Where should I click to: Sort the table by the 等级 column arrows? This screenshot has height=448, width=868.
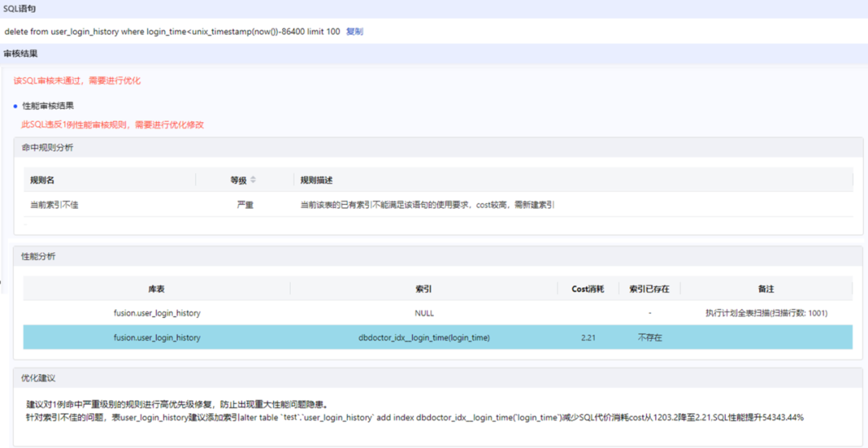point(253,180)
